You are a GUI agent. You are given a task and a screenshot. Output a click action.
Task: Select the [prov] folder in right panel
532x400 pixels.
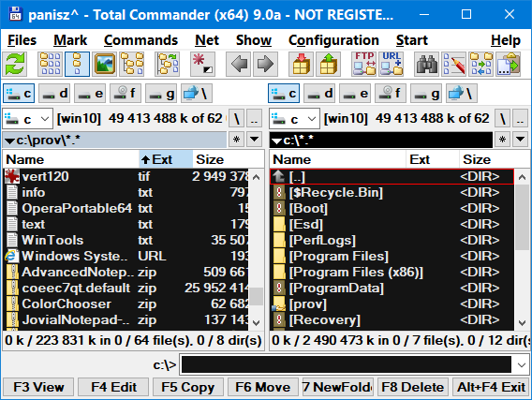click(392, 304)
